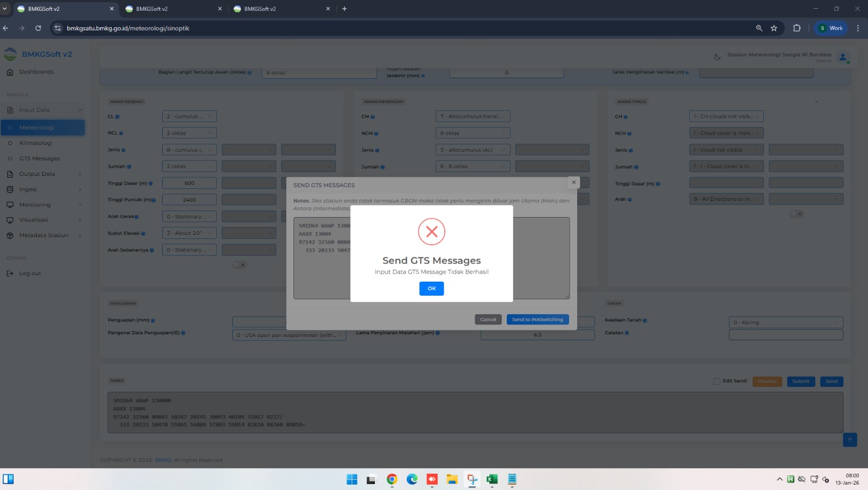Click the Dashboards home icon
Screen dimensions: 868x490
click(10, 72)
